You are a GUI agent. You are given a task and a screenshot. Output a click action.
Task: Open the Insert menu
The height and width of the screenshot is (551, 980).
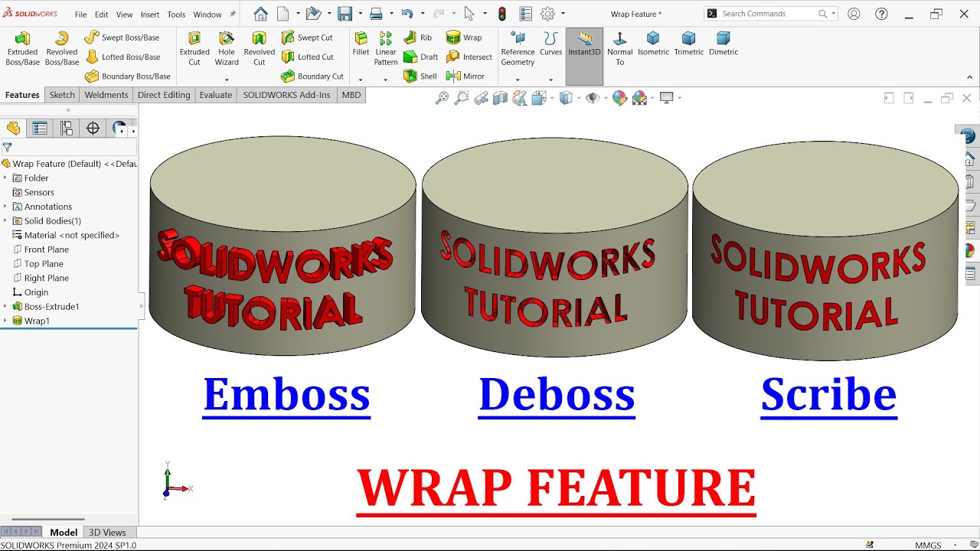tap(150, 15)
